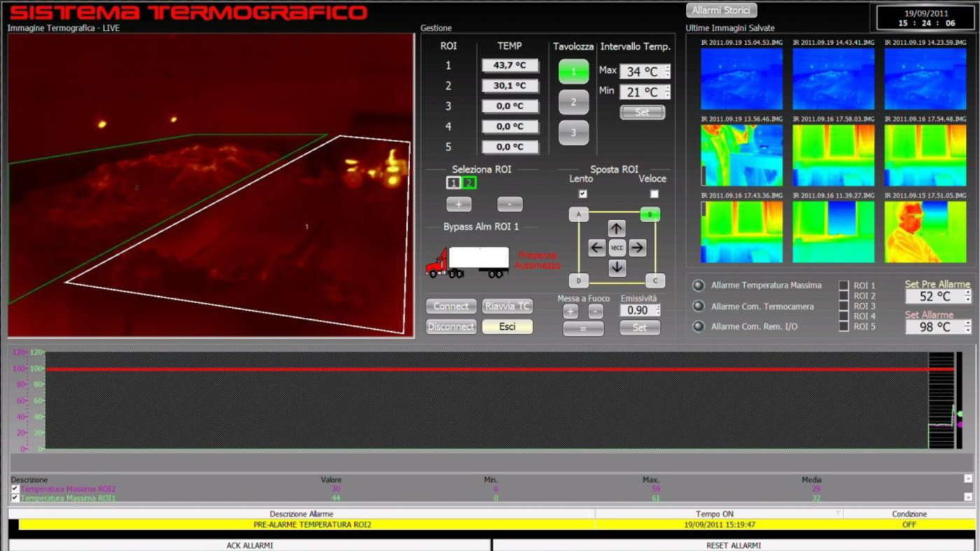Click the Esci button

(x=507, y=326)
